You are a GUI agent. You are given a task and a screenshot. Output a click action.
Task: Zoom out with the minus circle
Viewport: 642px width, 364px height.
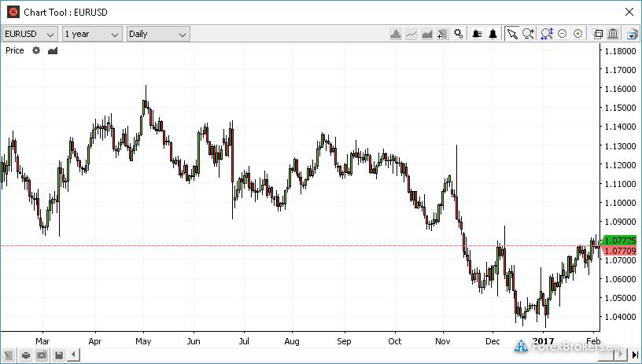(563, 34)
